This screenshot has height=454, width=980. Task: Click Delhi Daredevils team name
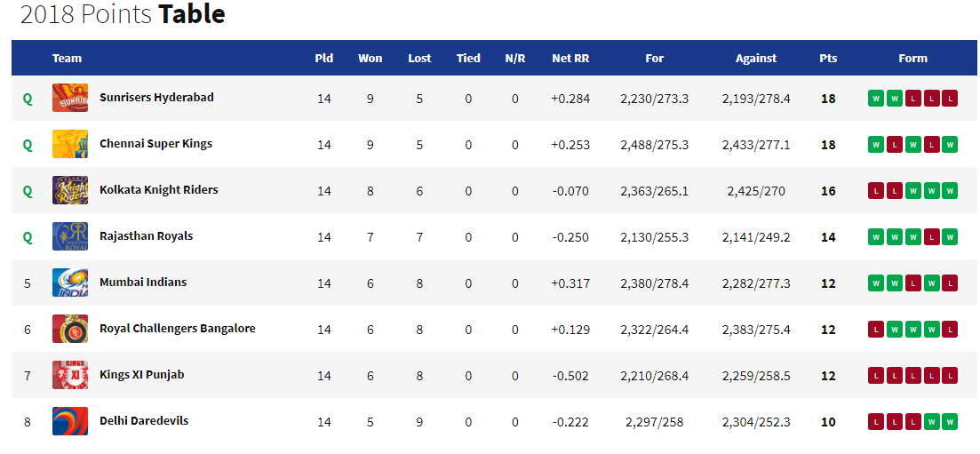144,421
